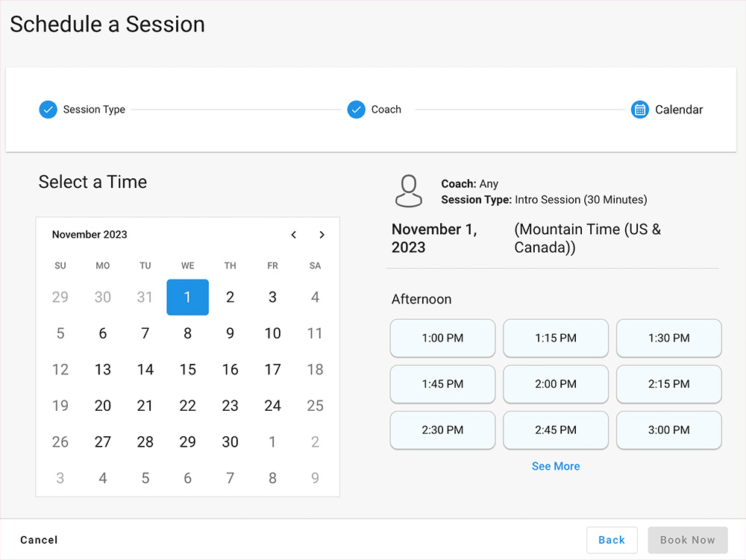Choose November 17 on the calendar

(272, 369)
